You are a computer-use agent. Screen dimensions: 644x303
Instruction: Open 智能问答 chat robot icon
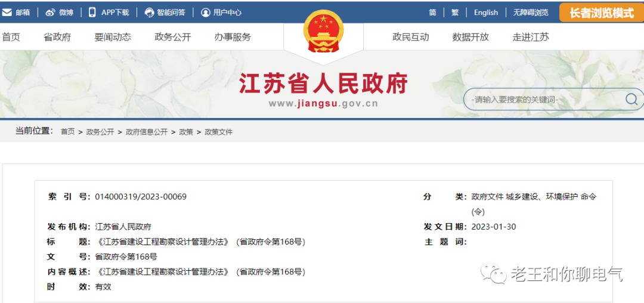[149, 12]
